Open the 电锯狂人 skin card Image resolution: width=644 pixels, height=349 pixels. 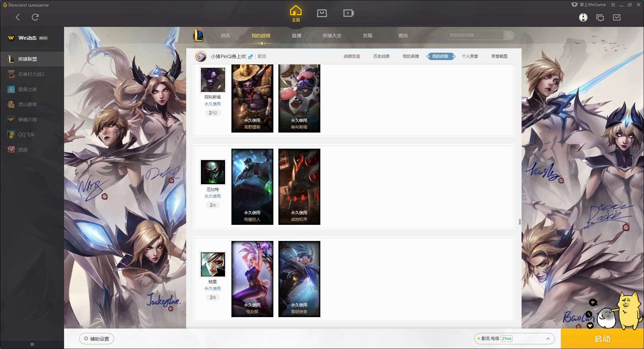click(x=252, y=187)
